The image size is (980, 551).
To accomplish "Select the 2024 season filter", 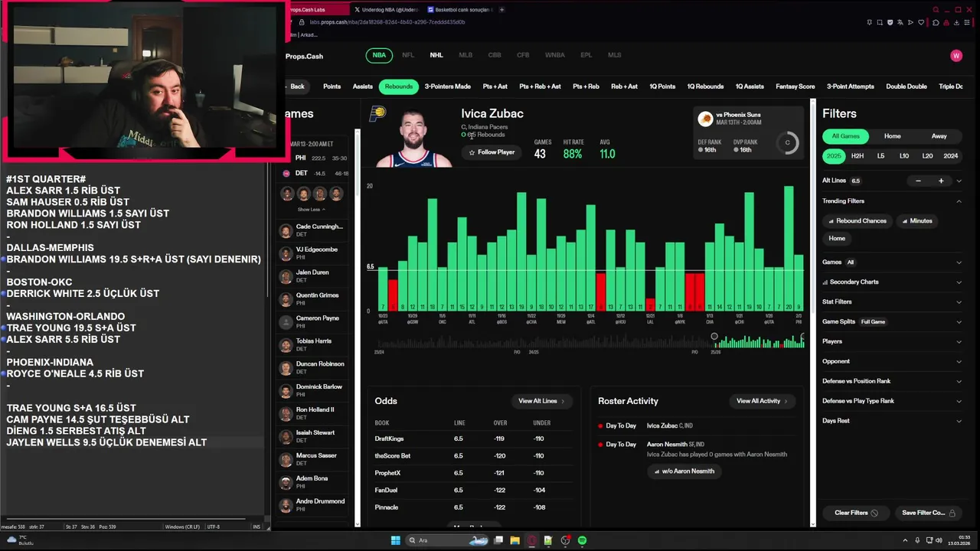I will 951,156.
